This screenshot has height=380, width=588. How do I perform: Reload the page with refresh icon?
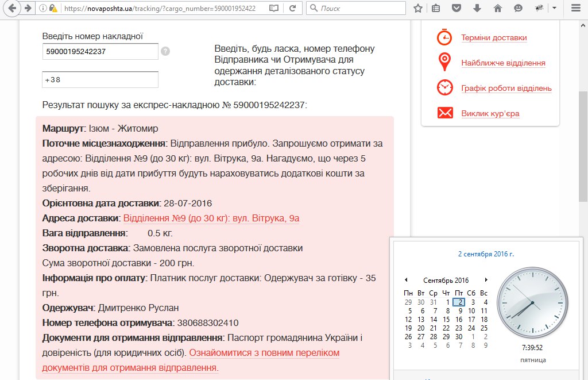pos(292,8)
